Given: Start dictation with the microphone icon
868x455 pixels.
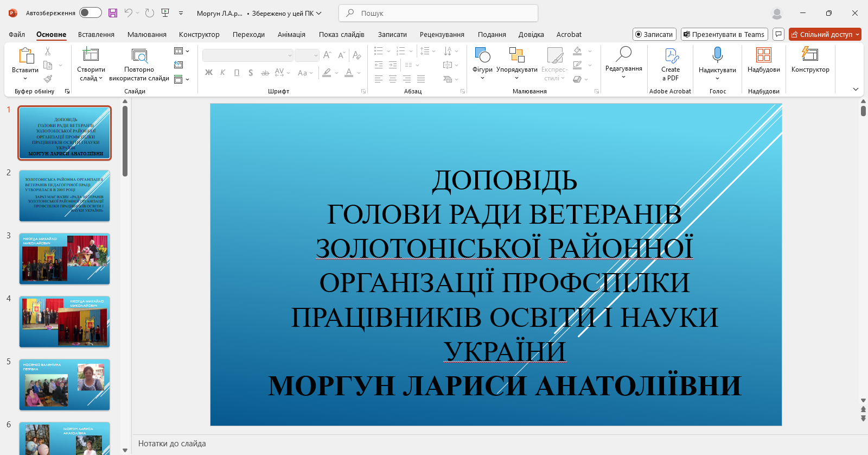Looking at the screenshot, I should (x=717, y=54).
